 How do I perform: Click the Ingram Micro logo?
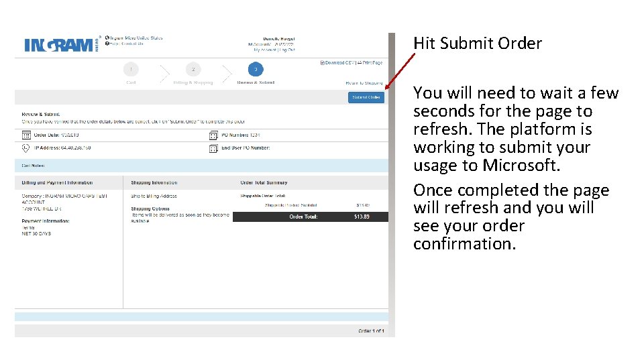[62, 44]
